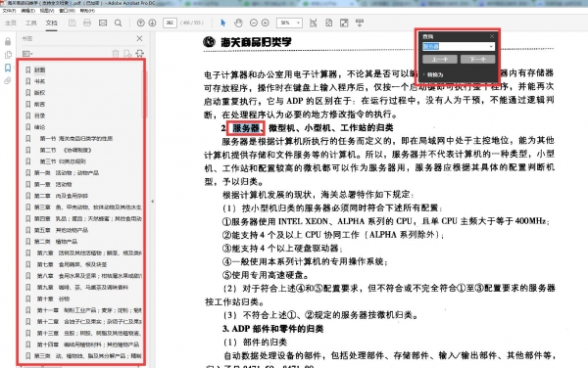
Task: Select the hand pan tool
Action: pyautogui.click(x=238, y=23)
